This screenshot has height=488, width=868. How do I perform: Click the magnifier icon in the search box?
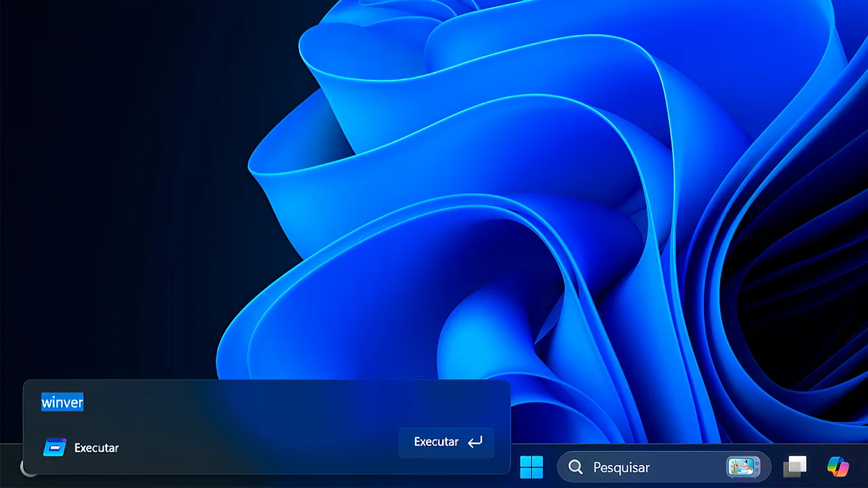coord(576,467)
